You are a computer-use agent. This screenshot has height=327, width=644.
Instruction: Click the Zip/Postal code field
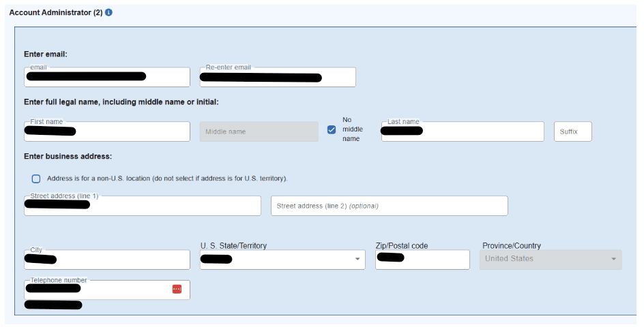point(422,260)
